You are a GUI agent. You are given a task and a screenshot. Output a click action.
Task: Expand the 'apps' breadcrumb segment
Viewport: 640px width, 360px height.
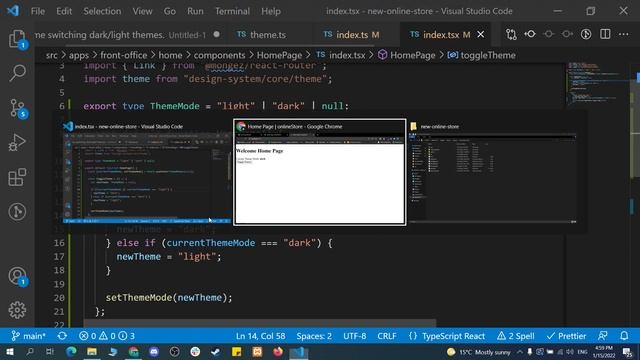click(79, 55)
